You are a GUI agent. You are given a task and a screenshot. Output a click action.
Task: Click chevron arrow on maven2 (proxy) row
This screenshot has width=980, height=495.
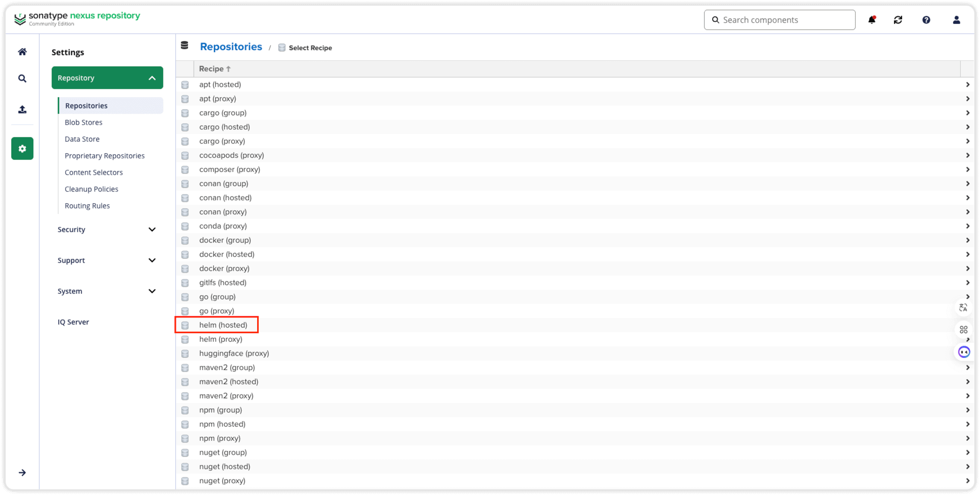967,396
